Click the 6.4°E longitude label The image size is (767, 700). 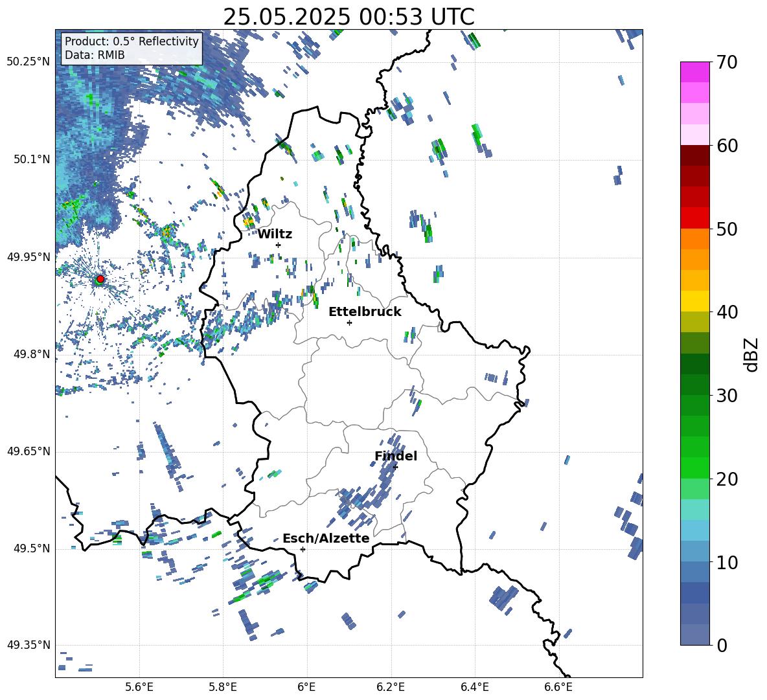(474, 687)
